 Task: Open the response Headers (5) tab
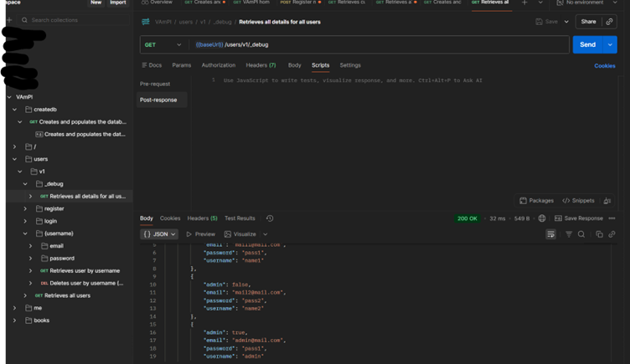coord(202,218)
